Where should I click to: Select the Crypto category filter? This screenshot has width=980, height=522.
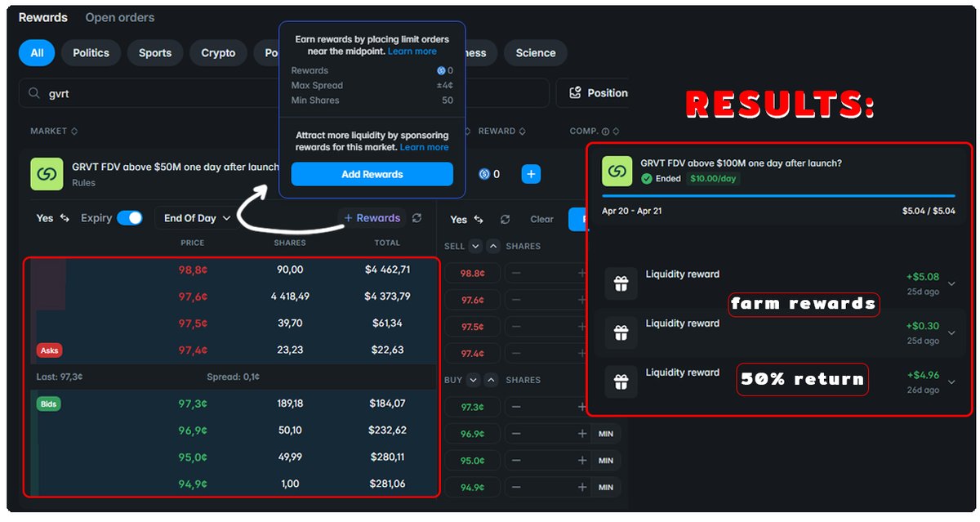[x=218, y=53]
